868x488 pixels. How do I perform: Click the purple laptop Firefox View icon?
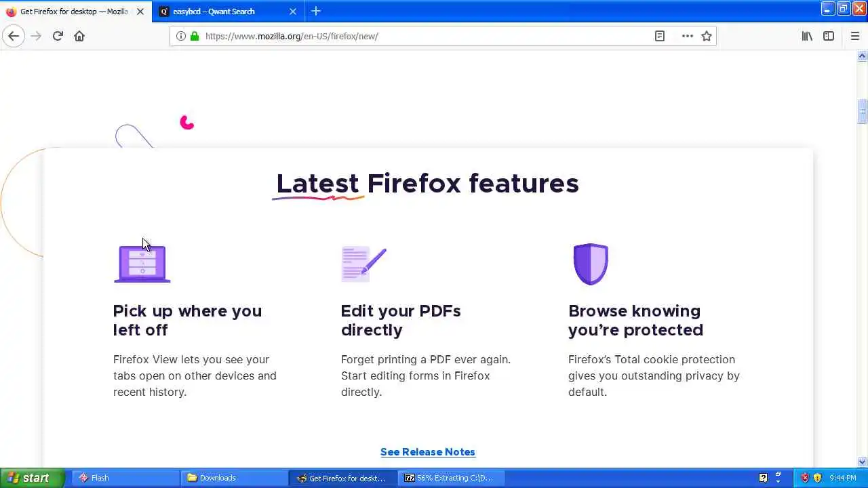click(142, 264)
